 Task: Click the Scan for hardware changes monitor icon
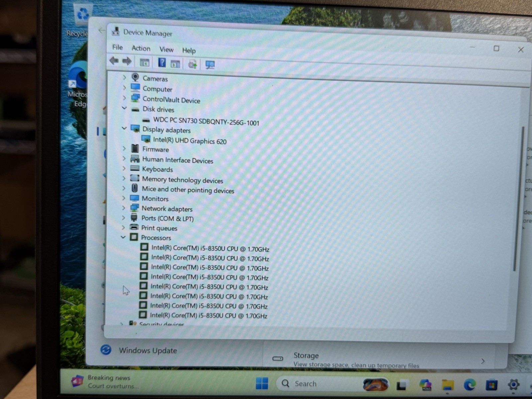pyautogui.click(x=210, y=65)
